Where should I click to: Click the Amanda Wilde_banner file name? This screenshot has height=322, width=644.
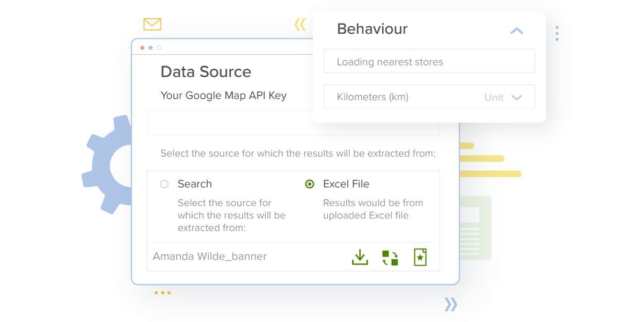point(210,257)
